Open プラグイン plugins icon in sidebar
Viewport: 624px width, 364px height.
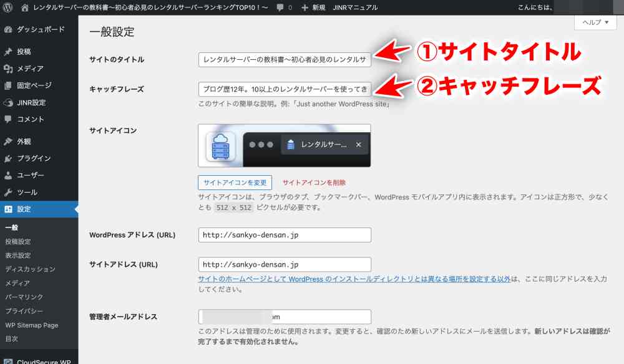tap(8, 158)
